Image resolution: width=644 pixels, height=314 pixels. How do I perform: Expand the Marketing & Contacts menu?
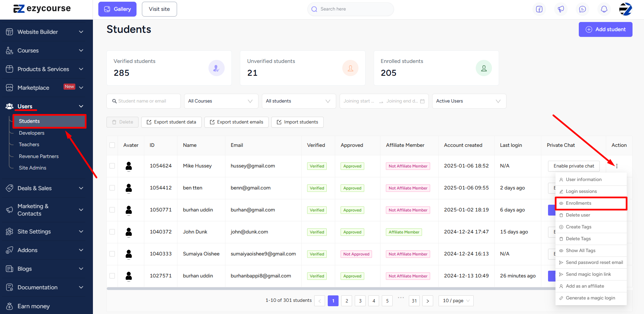81,210
